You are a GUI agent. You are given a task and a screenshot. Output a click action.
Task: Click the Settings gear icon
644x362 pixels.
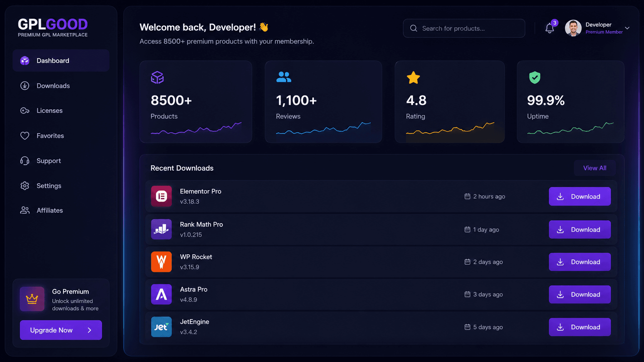(25, 186)
